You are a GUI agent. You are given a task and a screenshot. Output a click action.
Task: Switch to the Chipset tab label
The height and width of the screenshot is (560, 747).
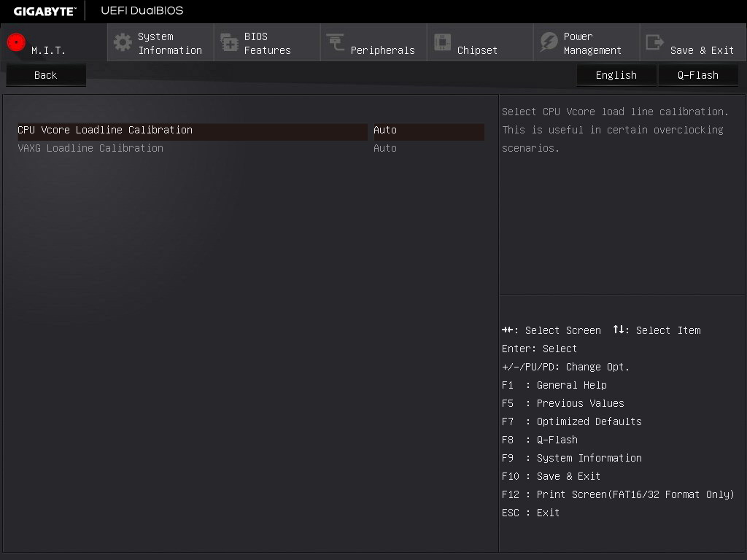pyautogui.click(x=477, y=50)
